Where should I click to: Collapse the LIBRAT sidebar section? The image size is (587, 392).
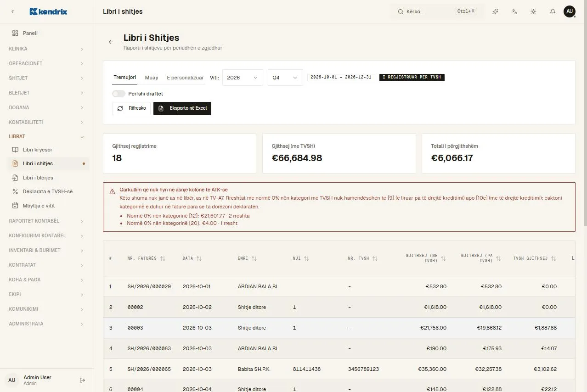tap(47, 136)
